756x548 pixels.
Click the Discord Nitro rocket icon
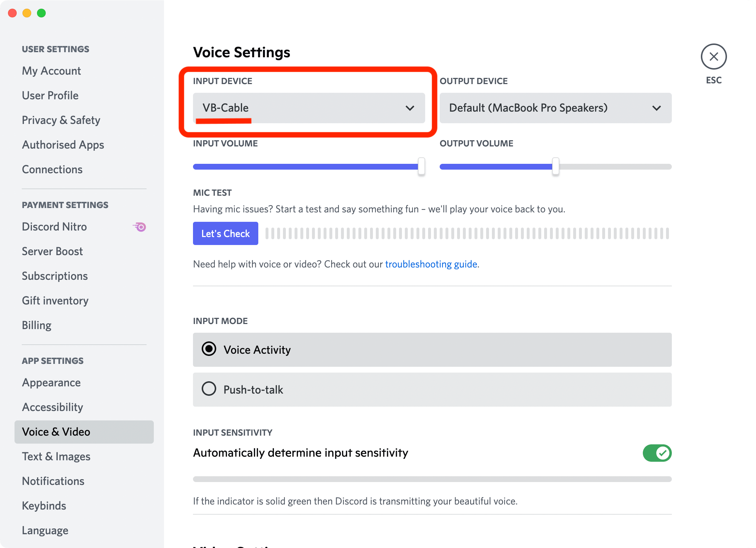coord(139,227)
